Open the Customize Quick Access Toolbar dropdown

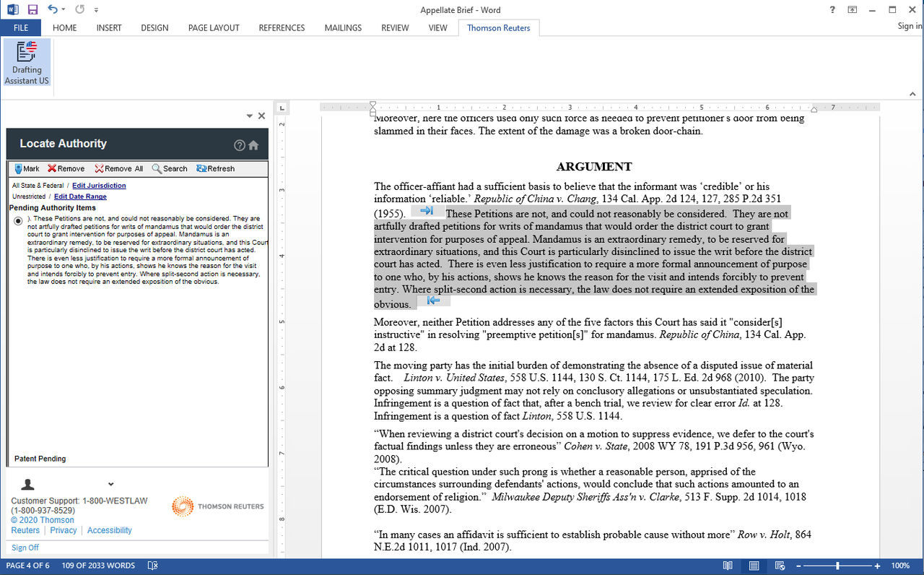[97, 10]
